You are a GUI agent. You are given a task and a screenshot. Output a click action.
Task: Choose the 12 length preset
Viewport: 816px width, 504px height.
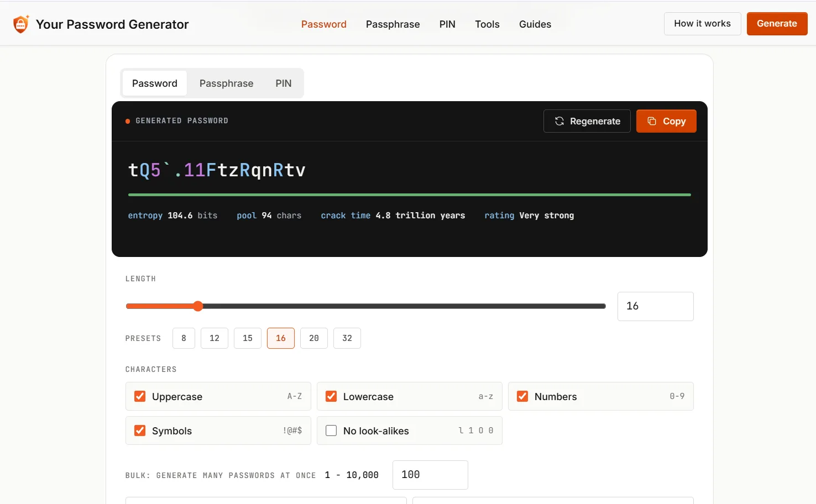215,338
